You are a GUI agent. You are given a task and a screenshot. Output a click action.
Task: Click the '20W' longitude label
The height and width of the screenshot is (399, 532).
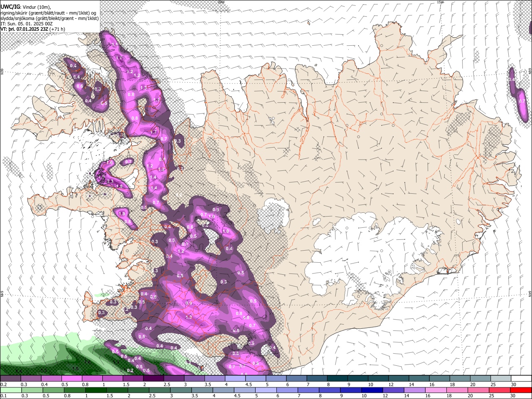(221, 2)
